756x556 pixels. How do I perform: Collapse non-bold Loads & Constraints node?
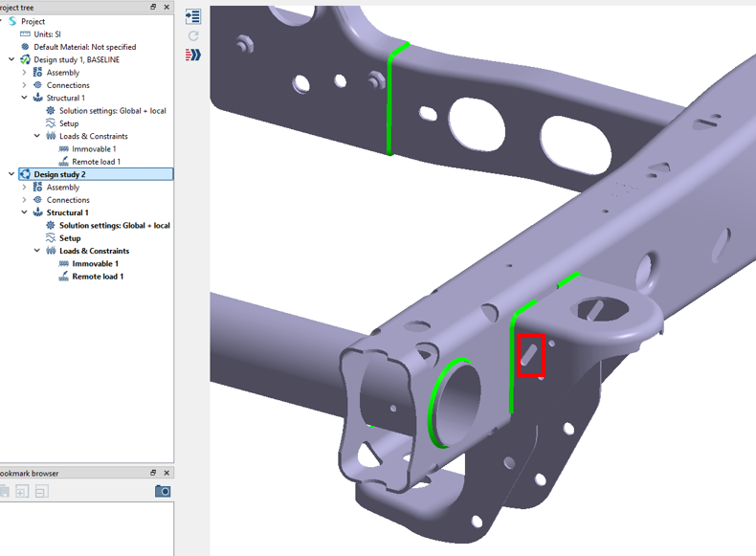click(x=37, y=136)
